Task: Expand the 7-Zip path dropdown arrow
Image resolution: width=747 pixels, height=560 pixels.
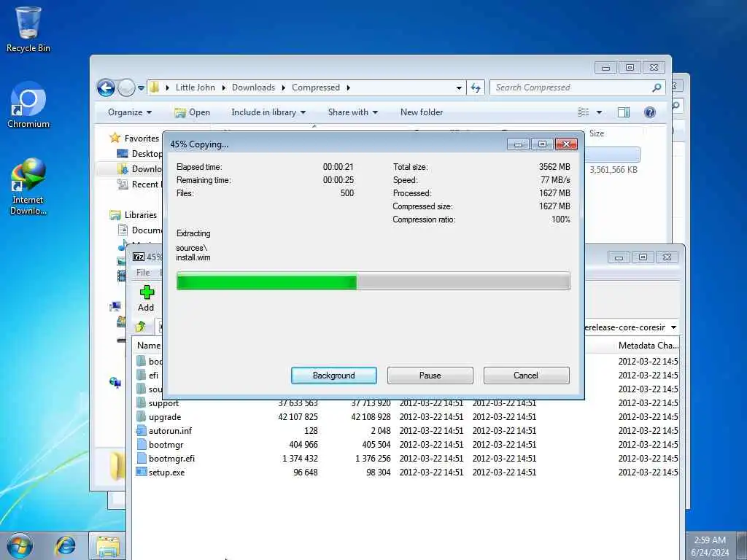Action: (x=673, y=327)
